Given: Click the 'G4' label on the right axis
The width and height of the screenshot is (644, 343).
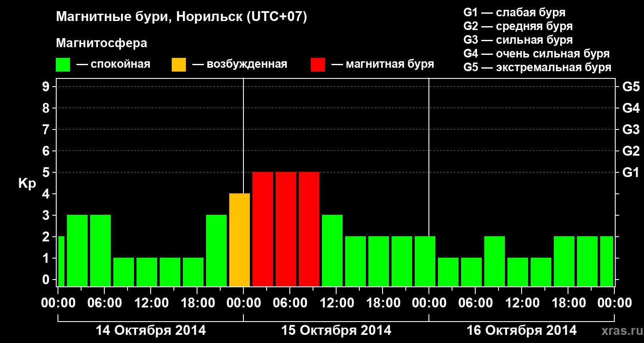Looking at the screenshot, I should click(631, 108).
